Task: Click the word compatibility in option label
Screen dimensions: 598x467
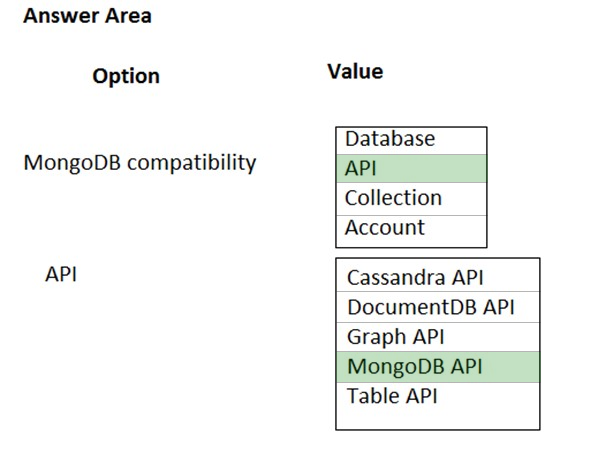Action: (192, 164)
